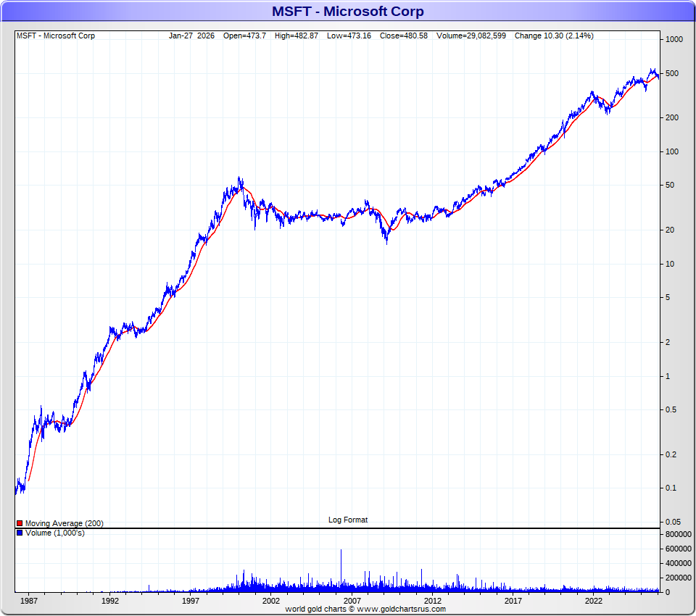Click the 2007 label on the time axis
The width and height of the screenshot is (696, 616).
click(352, 601)
